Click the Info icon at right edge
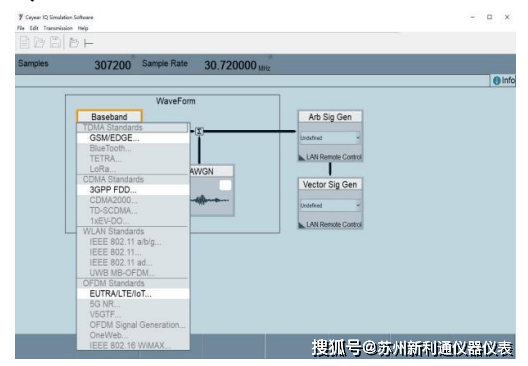The width and height of the screenshot is (528, 366). tap(496, 80)
